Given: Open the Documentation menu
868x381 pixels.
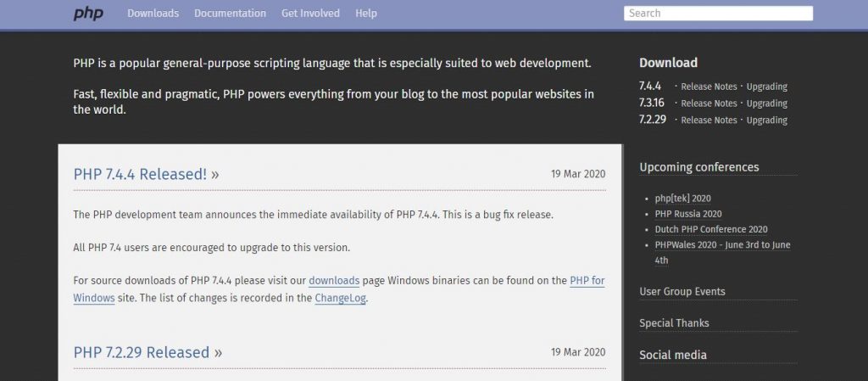Looking at the screenshot, I should click(230, 14).
